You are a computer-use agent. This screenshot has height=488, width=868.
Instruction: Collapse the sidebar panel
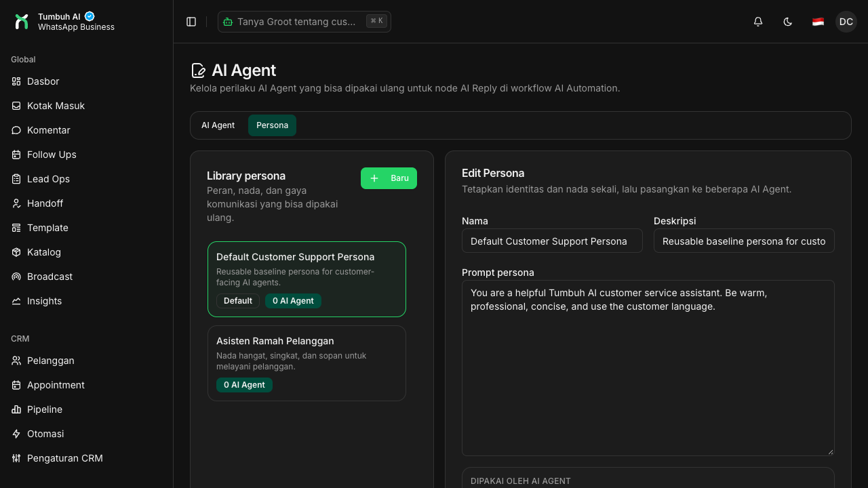point(191,22)
